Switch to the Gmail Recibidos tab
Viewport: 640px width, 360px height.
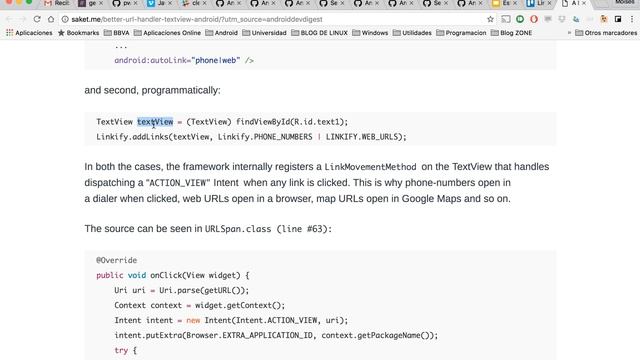[x=56, y=3]
